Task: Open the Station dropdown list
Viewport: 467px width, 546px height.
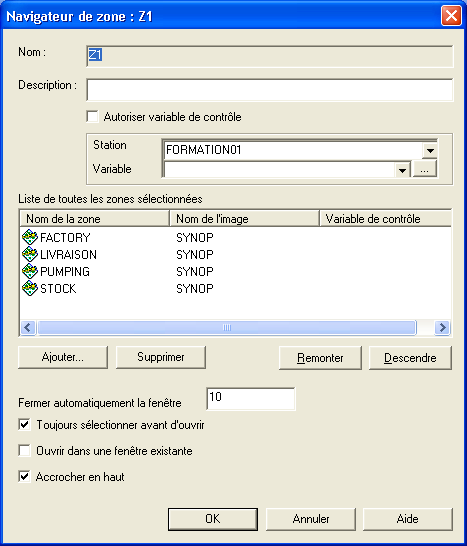Action: pyautogui.click(x=430, y=150)
